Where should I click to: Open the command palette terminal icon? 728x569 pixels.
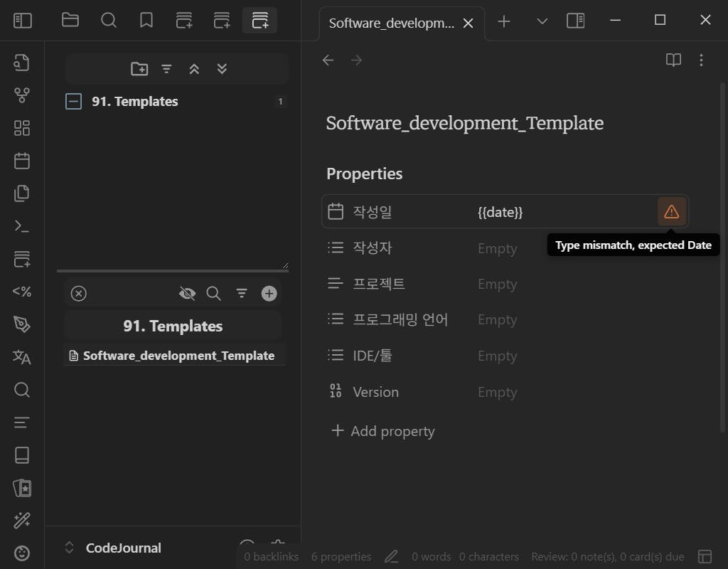(22, 226)
